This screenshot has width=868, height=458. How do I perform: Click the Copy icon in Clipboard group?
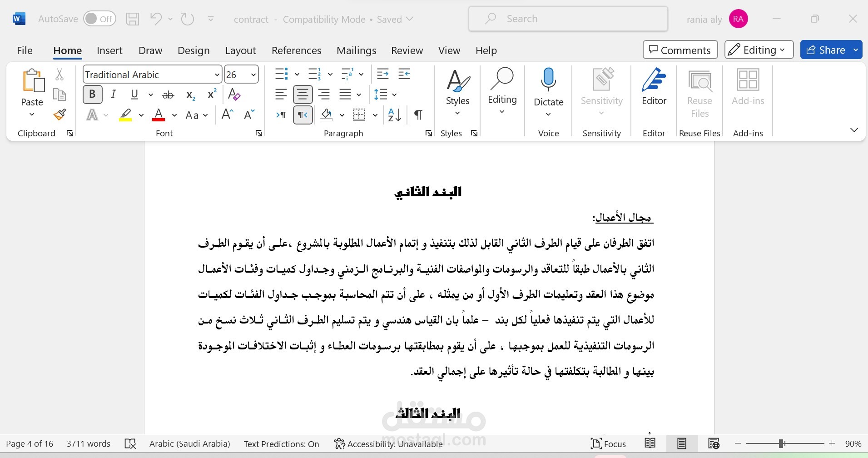click(60, 95)
